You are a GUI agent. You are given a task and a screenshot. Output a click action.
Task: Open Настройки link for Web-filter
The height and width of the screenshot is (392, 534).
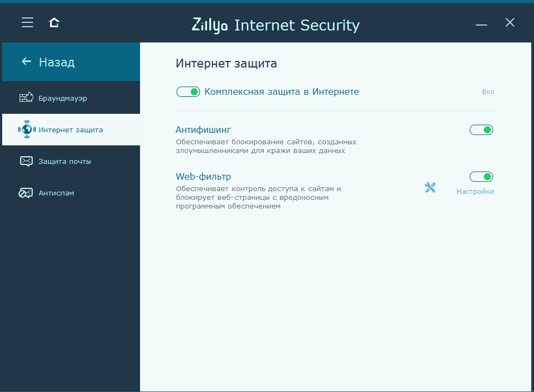click(x=475, y=192)
